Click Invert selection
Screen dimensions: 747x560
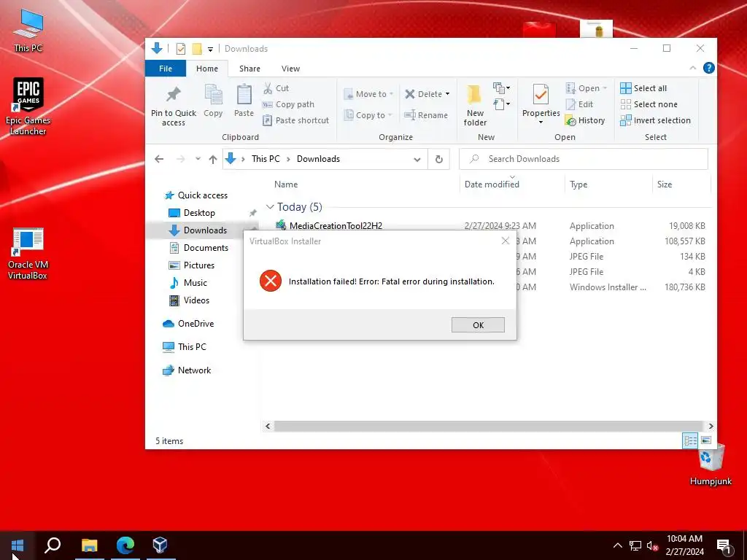pos(655,120)
